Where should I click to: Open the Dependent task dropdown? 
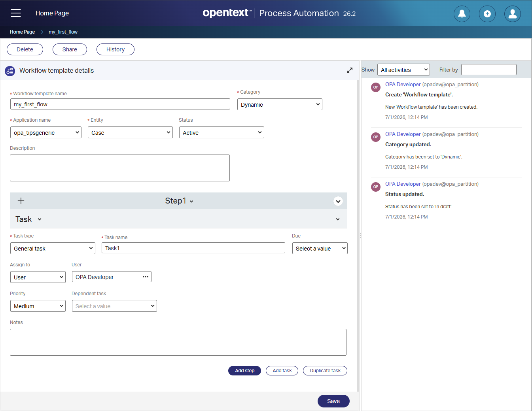click(x=114, y=306)
